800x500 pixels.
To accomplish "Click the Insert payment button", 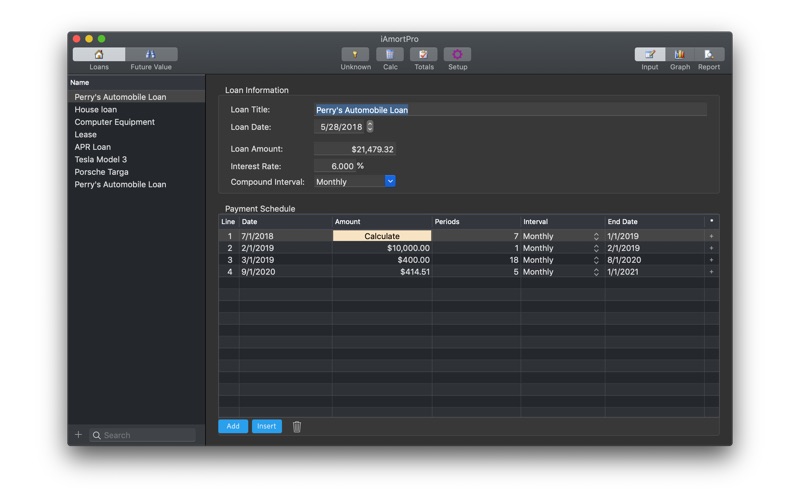I will [x=267, y=426].
